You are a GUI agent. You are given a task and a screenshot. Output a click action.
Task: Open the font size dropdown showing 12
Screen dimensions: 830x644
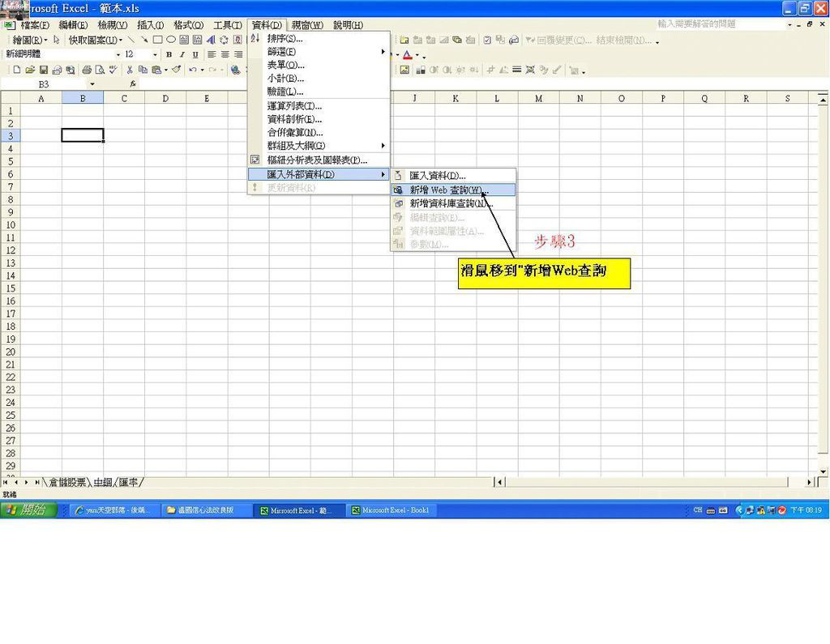(155, 54)
